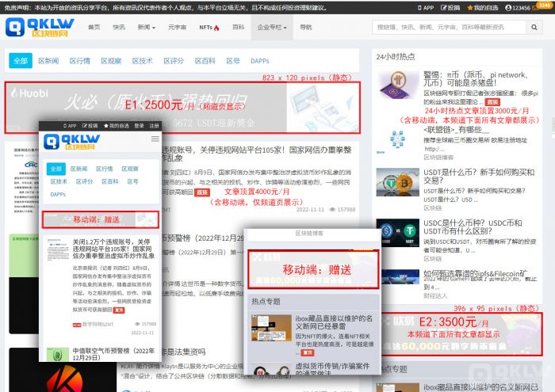Click the USDC vs USDT thumbnail
555x392 pixels.
pos(397,233)
